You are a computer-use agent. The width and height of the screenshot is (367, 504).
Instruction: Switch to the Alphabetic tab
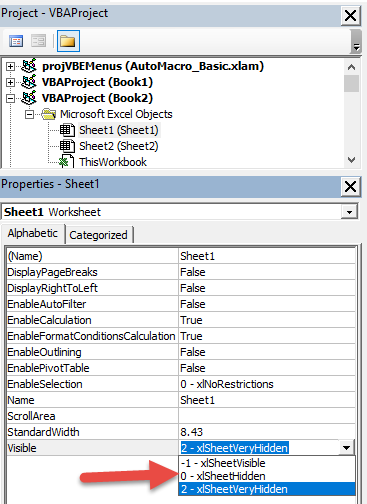(x=33, y=233)
